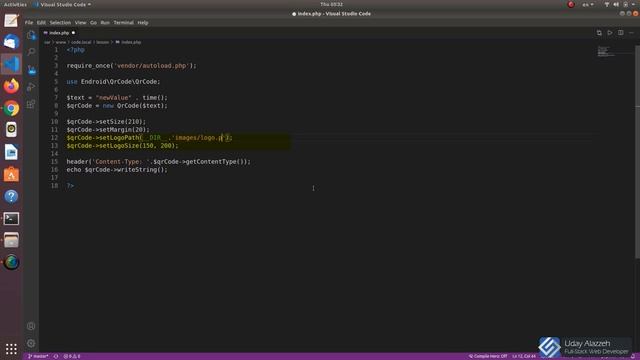The image size is (640, 360).
Task: Click the code.local breadcrumb segment
Action: pyautogui.click(x=81, y=42)
